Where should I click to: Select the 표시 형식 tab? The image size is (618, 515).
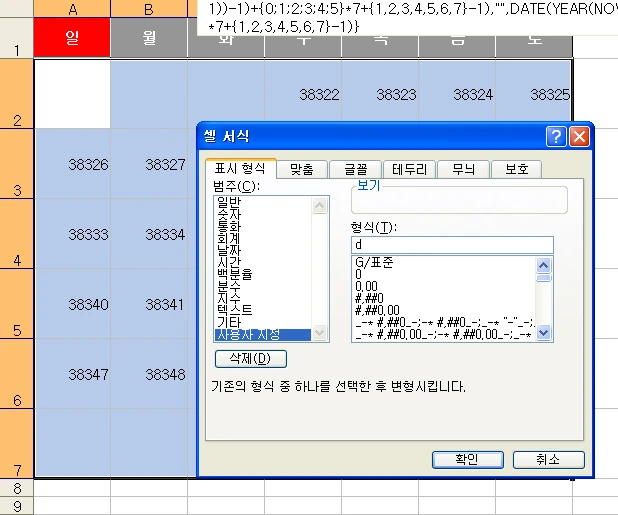(x=240, y=168)
